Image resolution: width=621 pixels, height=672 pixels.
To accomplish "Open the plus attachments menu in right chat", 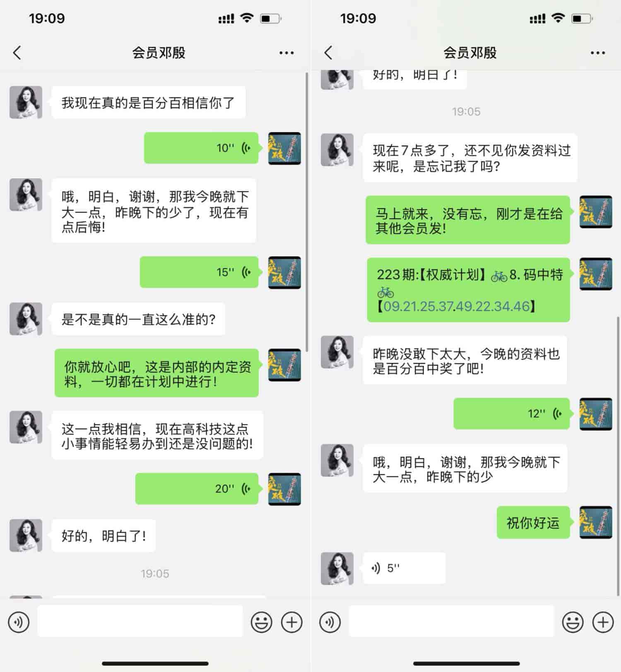I will (x=603, y=622).
